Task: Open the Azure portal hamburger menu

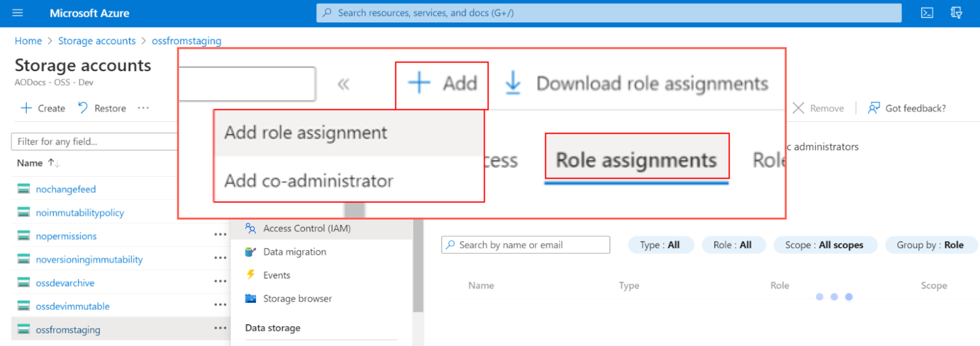Action: pyautogui.click(x=17, y=12)
